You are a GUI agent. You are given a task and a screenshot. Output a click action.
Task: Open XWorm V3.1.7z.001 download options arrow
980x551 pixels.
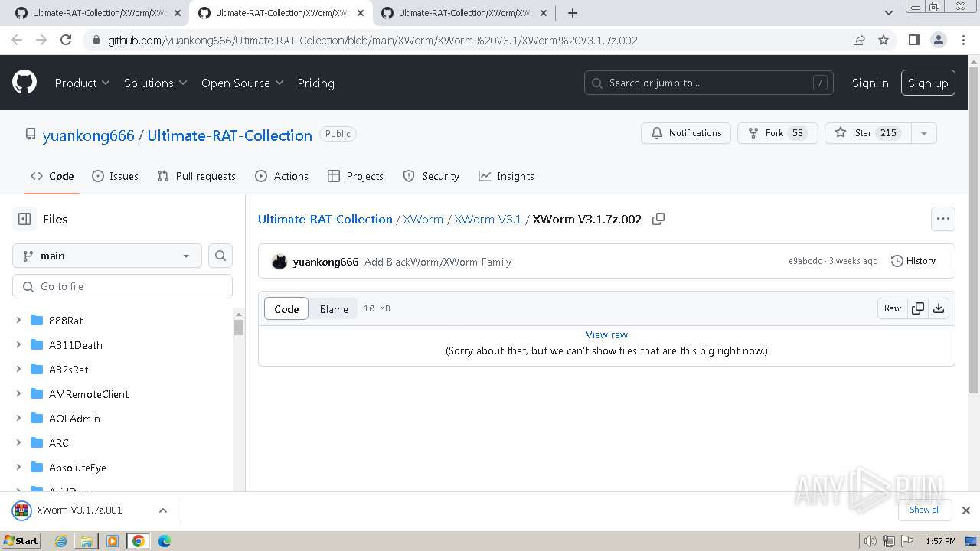[162, 510]
